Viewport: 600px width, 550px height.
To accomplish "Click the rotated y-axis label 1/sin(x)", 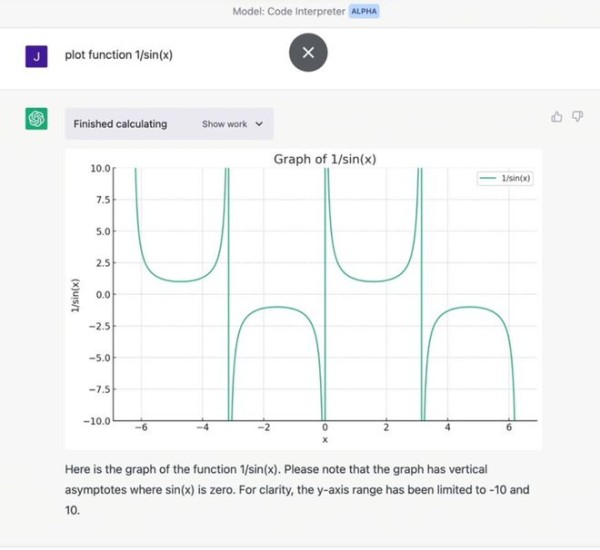I will tap(76, 295).
